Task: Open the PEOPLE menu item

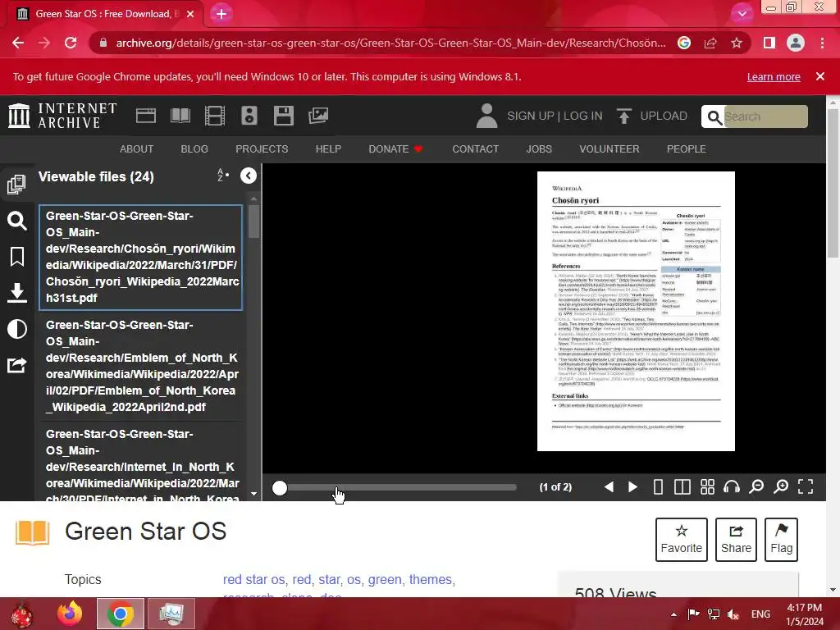Action: click(x=687, y=149)
